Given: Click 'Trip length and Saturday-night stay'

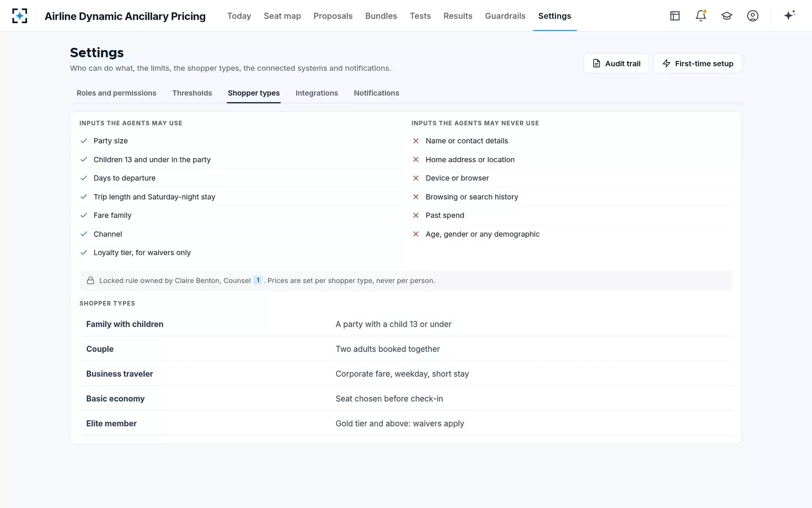Looking at the screenshot, I should click(x=155, y=197).
